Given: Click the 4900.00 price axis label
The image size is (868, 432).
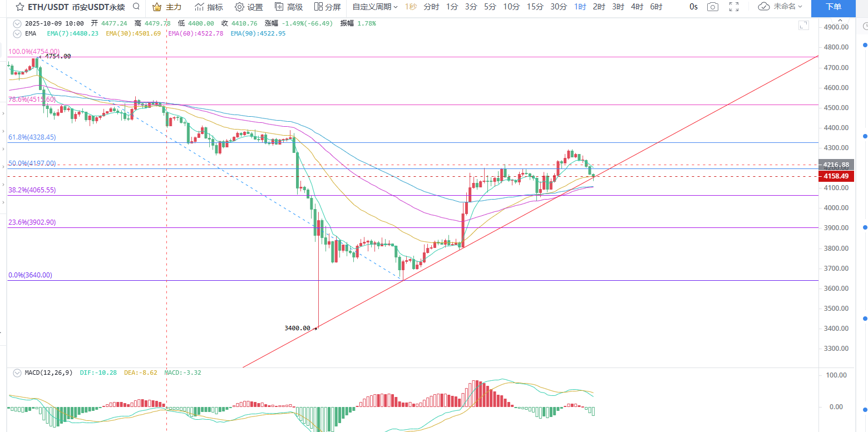Looking at the screenshot, I should coord(836,27).
